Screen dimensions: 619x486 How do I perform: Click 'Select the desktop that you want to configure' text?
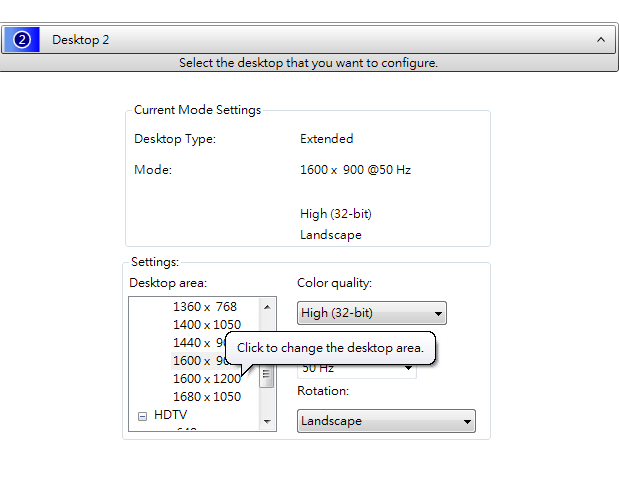tap(308, 63)
